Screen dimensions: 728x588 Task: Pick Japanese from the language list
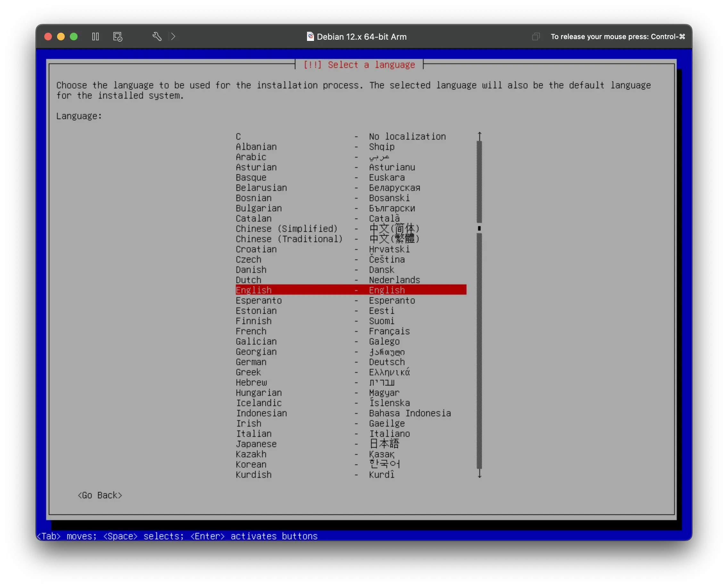(x=351, y=444)
